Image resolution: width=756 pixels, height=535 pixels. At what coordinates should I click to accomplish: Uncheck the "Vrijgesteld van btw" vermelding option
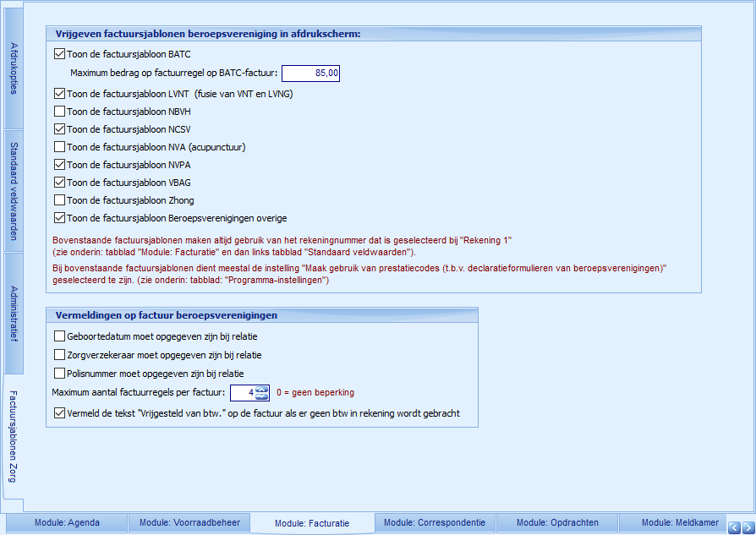coord(59,413)
